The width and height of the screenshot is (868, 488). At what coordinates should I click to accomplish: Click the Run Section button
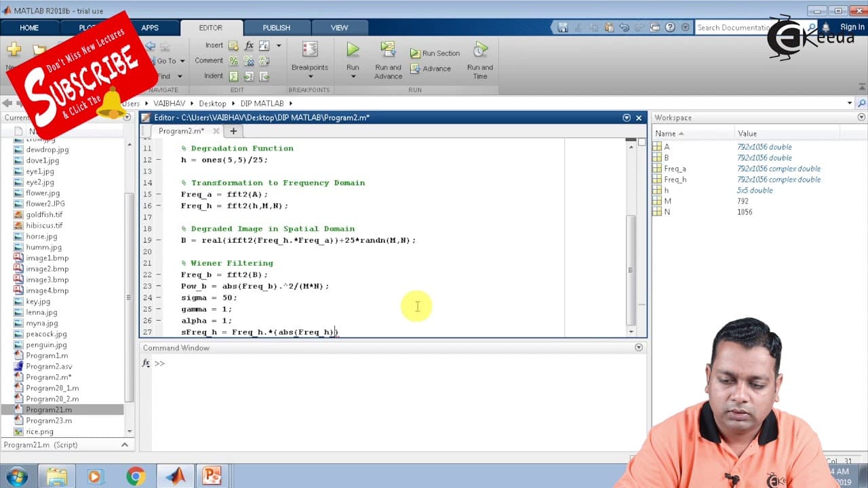tap(435, 54)
